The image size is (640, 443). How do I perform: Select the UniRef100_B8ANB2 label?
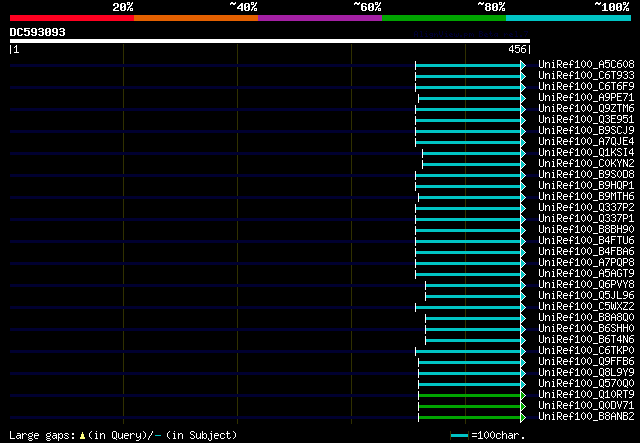[586, 417]
